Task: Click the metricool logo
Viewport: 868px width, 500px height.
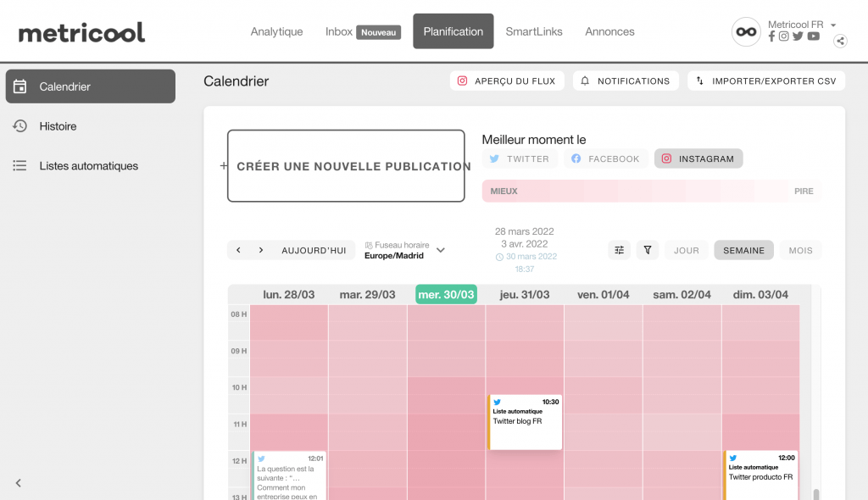Action: tap(81, 33)
